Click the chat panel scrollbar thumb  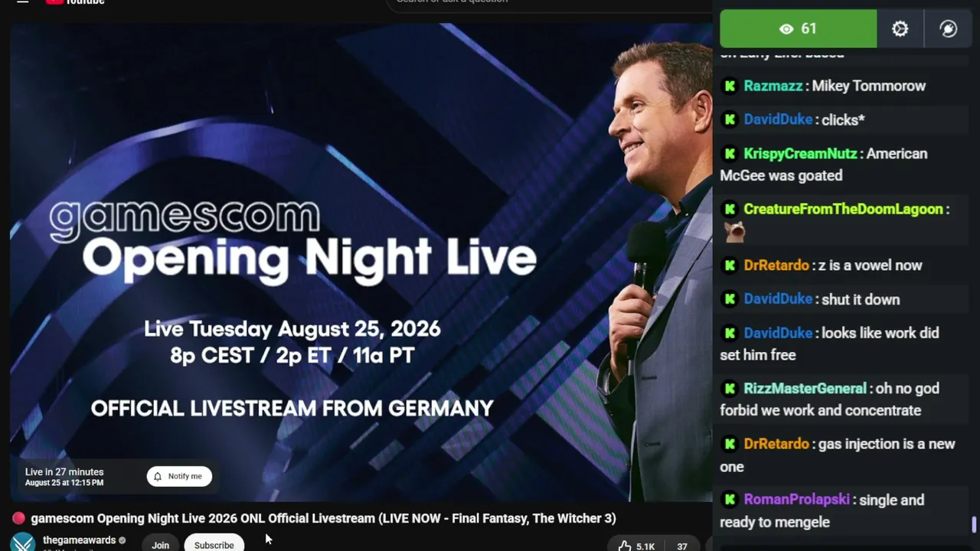click(x=974, y=525)
